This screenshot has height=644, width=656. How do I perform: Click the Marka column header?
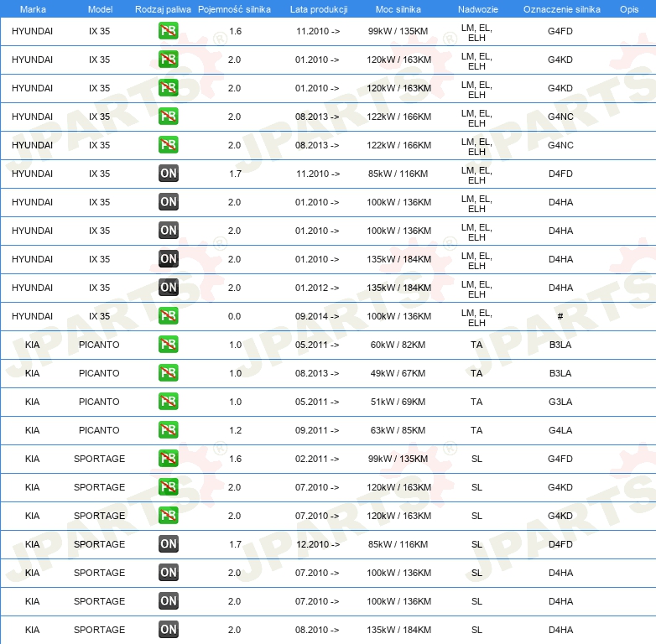point(33,9)
